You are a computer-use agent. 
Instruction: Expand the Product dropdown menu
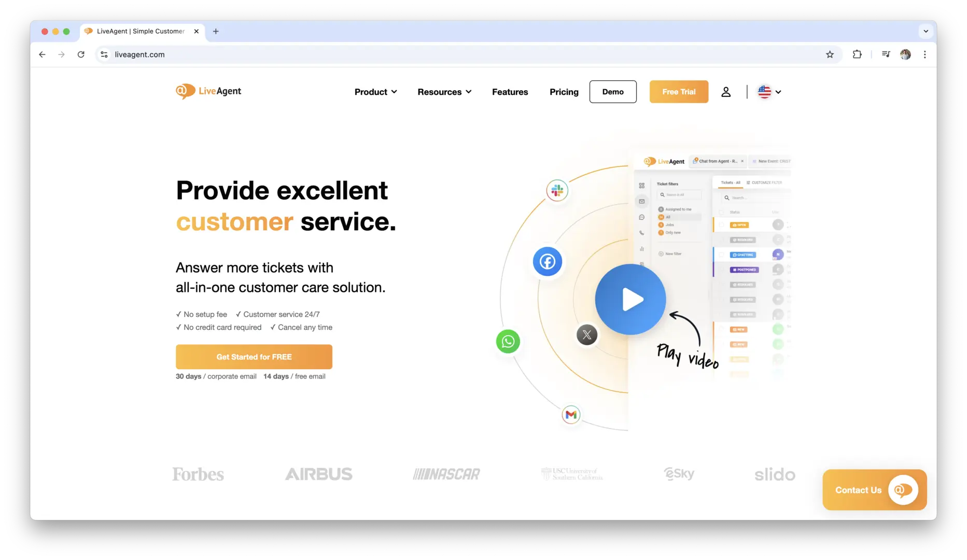coord(376,92)
